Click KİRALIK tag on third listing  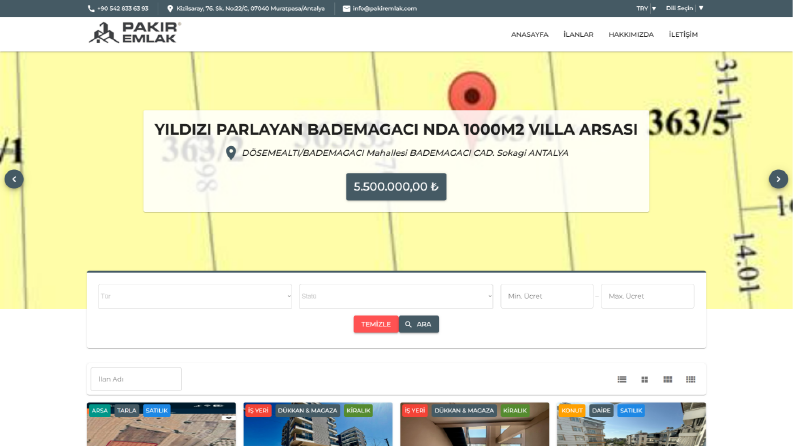[515, 411]
